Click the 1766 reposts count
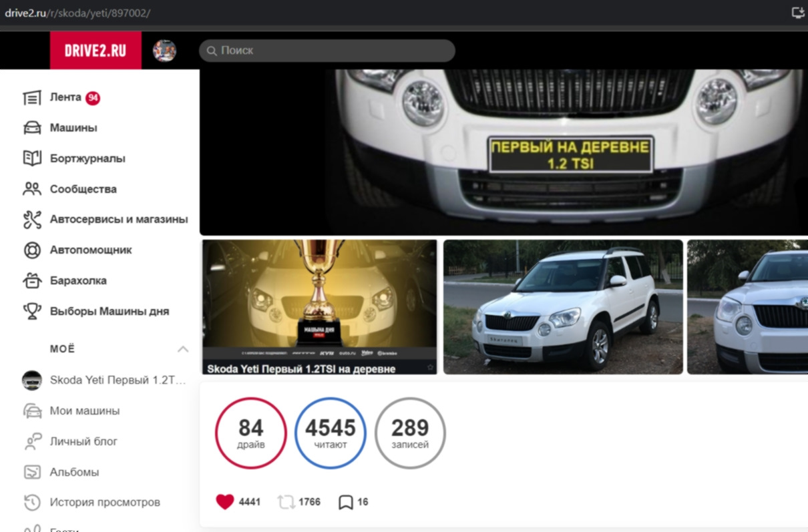Viewport: 808px width, 532px height. [x=309, y=502]
